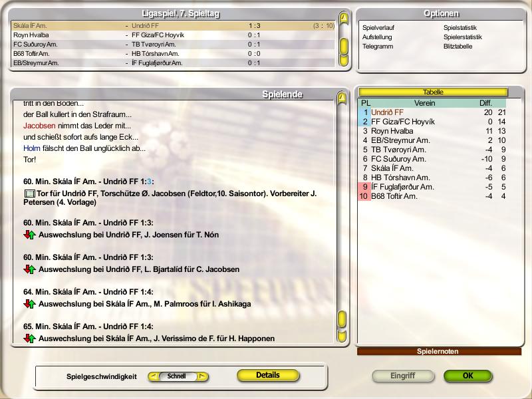Click Royn Hvalba in the league table
532x399 pixels.
coord(392,131)
